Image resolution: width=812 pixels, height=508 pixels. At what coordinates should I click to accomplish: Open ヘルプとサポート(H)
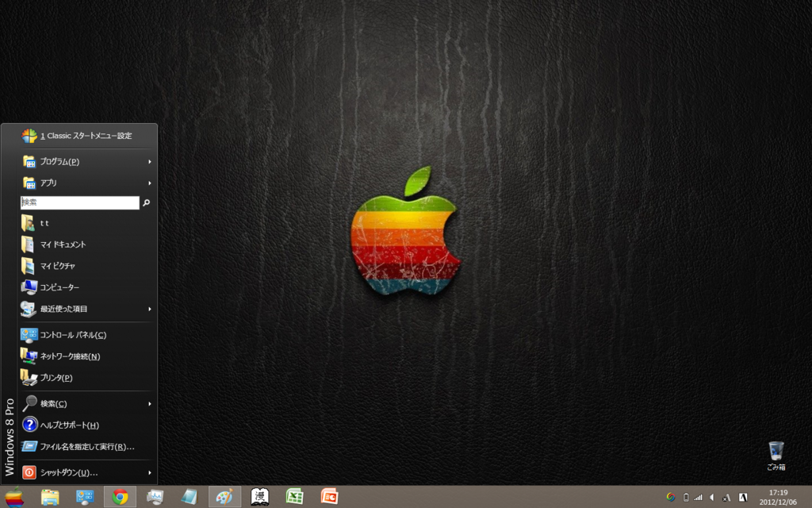tap(86, 425)
